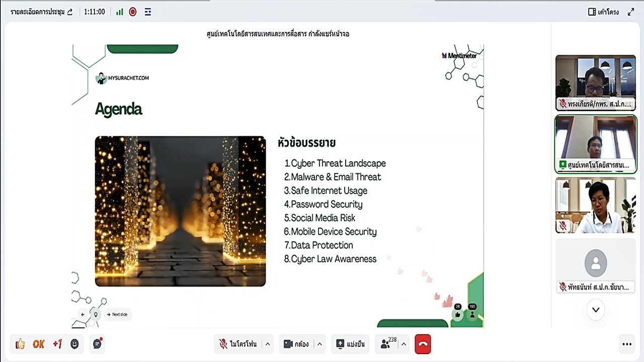Open participants list showing 238 attendees
644x362 pixels.
tap(387, 344)
